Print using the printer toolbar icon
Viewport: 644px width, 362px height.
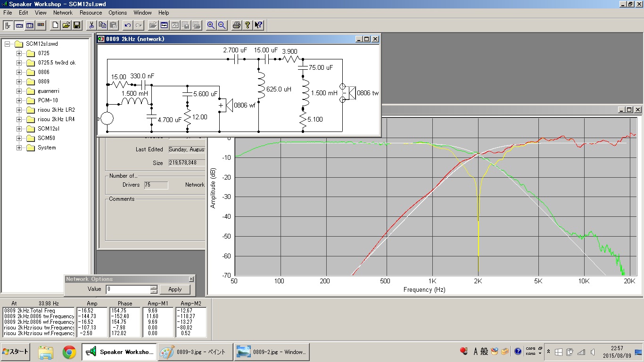coord(237,25)
